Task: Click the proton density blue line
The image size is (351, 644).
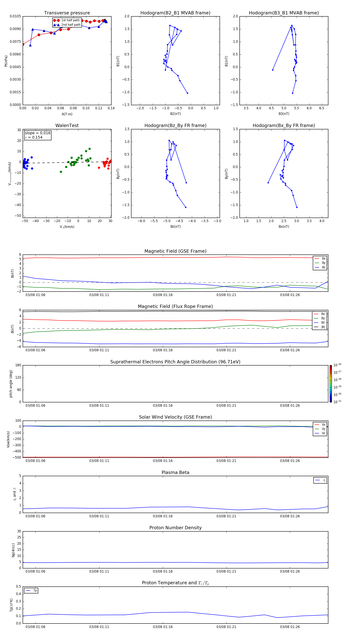Action: (x=175, y=562)
